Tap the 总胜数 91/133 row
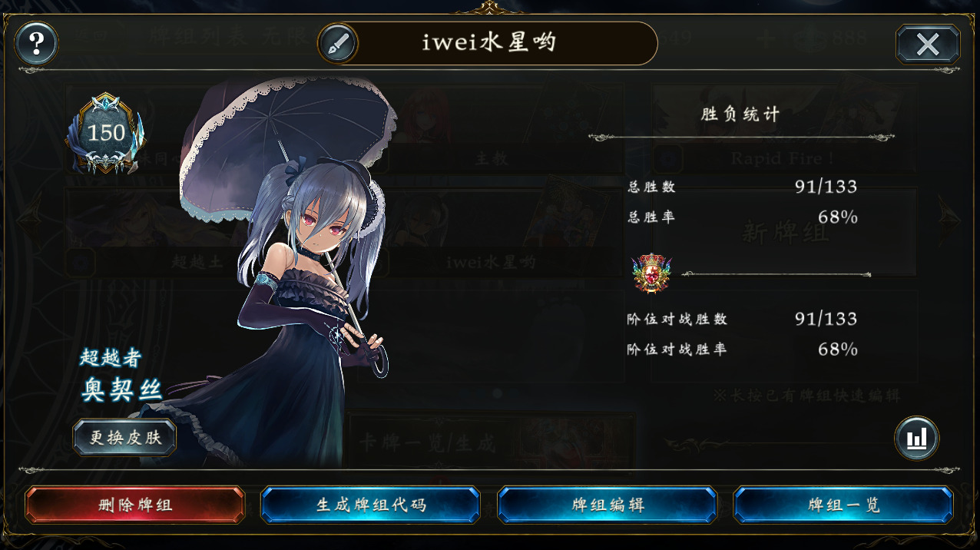This screenshot has height=550, width=980. tap(742, 187)
